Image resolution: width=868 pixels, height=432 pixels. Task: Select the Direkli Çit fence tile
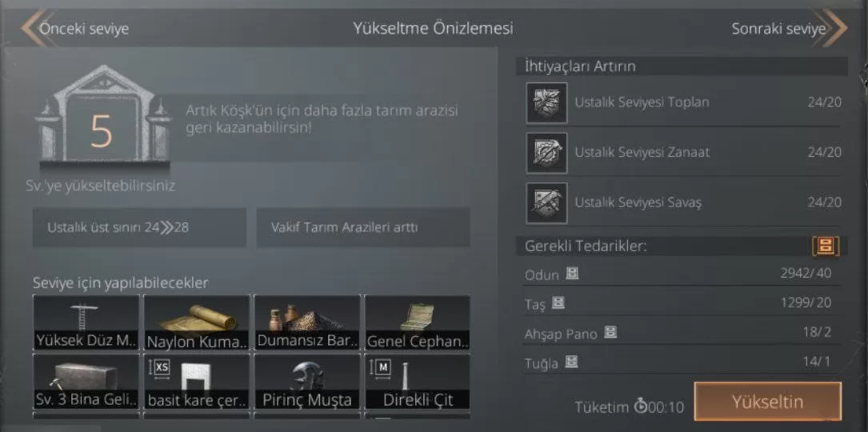click(418, 382)
